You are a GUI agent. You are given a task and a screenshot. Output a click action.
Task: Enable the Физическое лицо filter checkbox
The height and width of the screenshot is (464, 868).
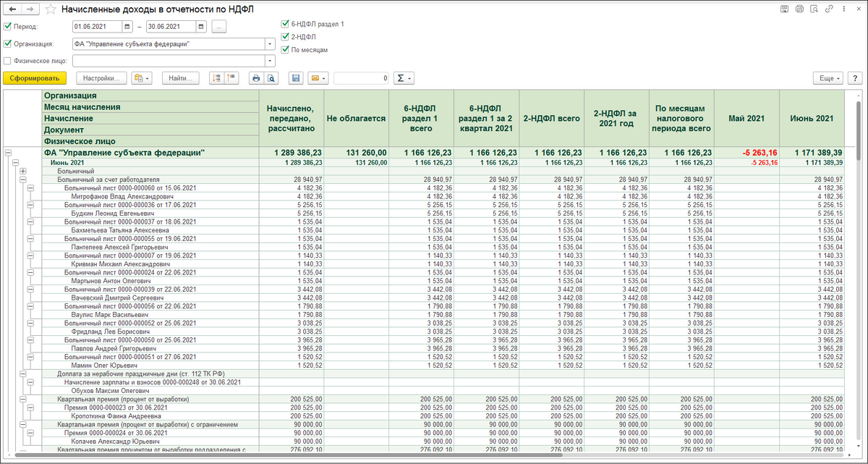coord(8,61)
